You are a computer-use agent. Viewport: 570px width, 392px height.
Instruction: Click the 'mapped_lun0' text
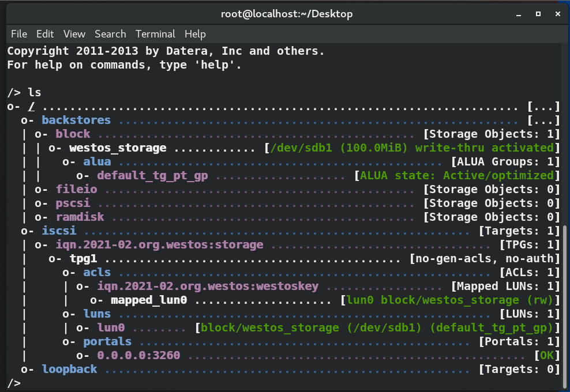point(149,300)
